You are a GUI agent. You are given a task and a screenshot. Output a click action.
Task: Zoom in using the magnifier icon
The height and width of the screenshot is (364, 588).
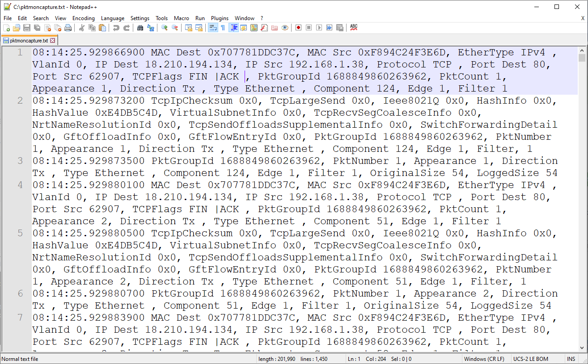[x=164, y=27]
